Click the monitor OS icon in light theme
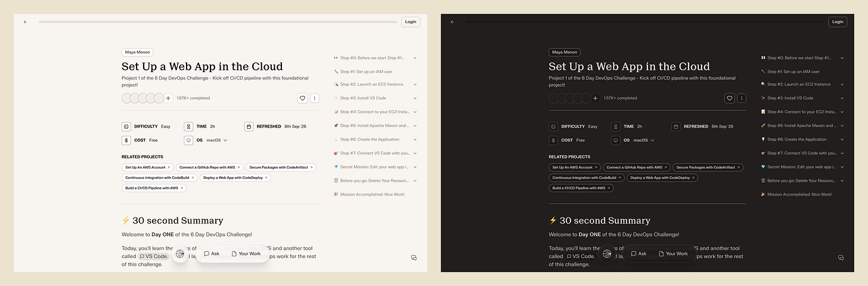The image size is (868, 286). coord(188,140)
